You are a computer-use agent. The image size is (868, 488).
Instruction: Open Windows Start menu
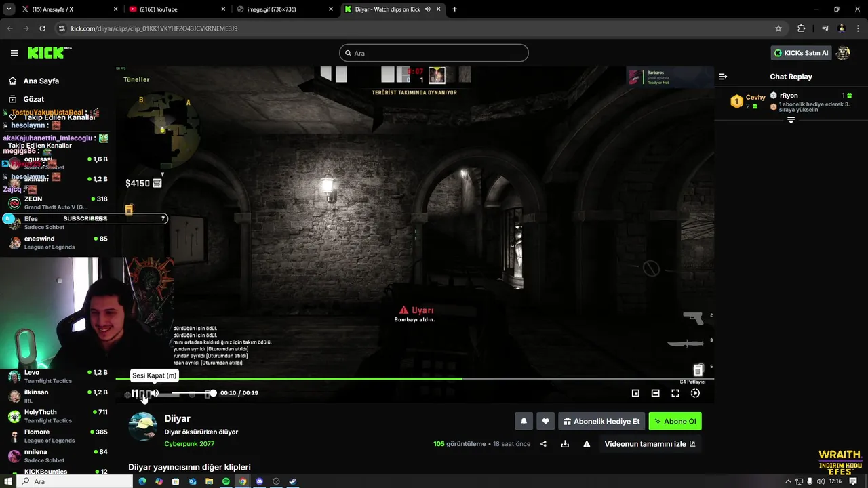pyautogui.click(x=8, y=481)
